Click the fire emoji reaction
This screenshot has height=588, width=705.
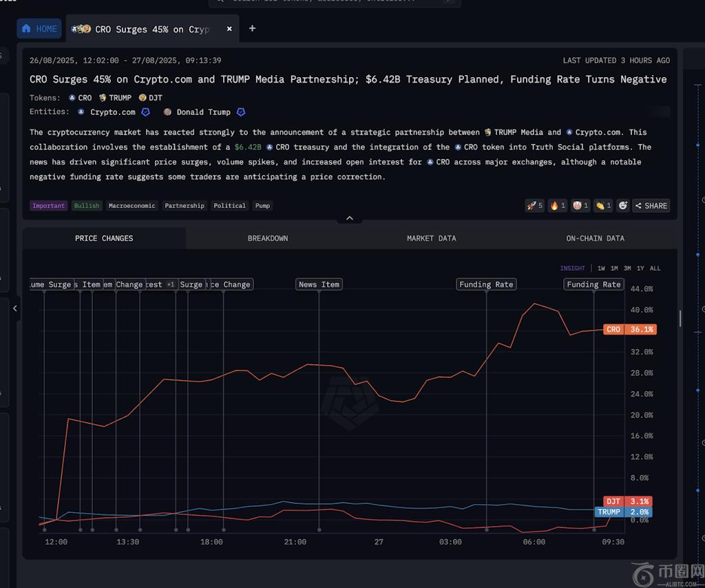tap(557, 205)
